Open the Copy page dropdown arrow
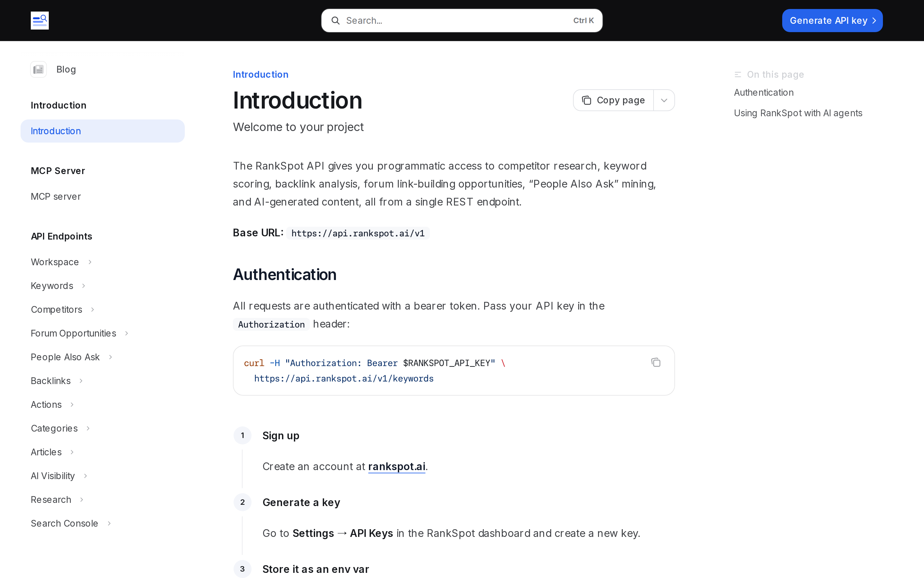Image resolution: width=924 pixels, height=578 pixels. (x=664, y=100)
